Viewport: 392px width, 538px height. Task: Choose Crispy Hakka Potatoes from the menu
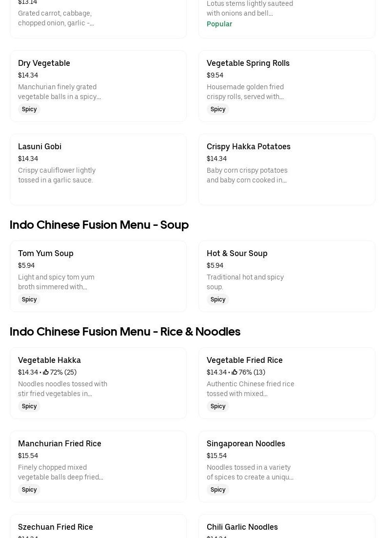click(248, 147)
